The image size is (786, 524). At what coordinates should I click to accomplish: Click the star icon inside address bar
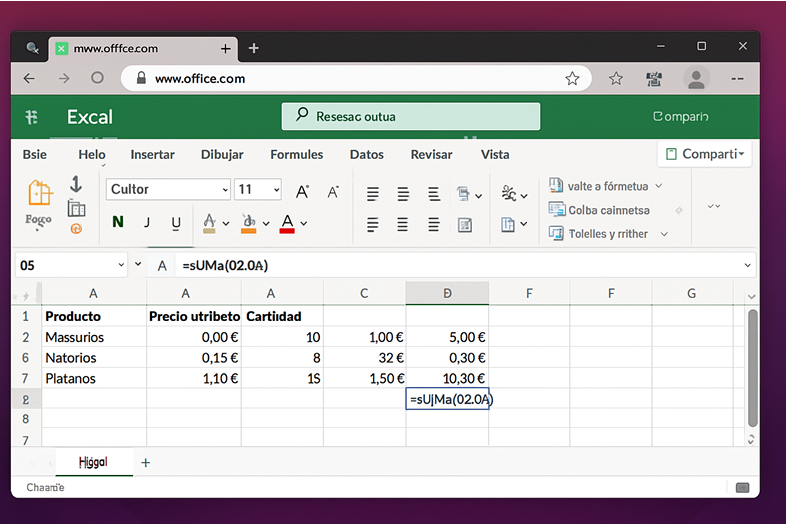click(572, 78)
